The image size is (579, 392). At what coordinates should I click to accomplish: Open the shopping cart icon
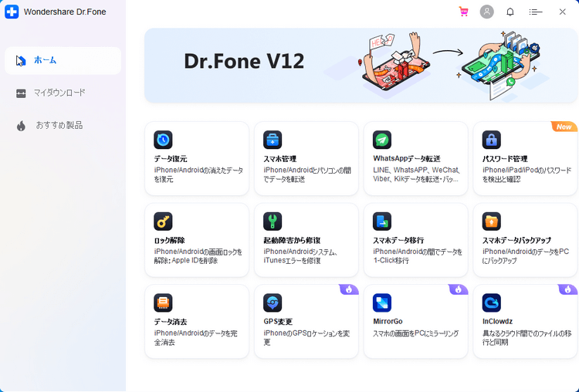[463, 12]
